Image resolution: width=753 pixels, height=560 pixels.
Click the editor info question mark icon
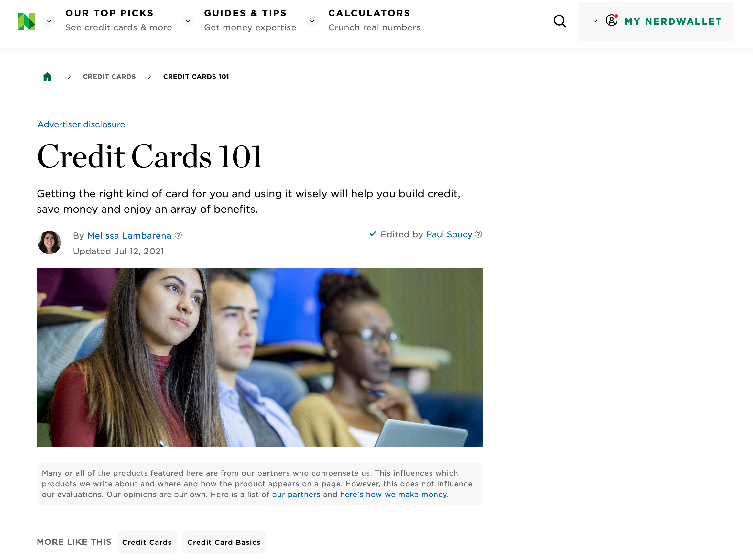pyautogui.click(x=479, y=234)
